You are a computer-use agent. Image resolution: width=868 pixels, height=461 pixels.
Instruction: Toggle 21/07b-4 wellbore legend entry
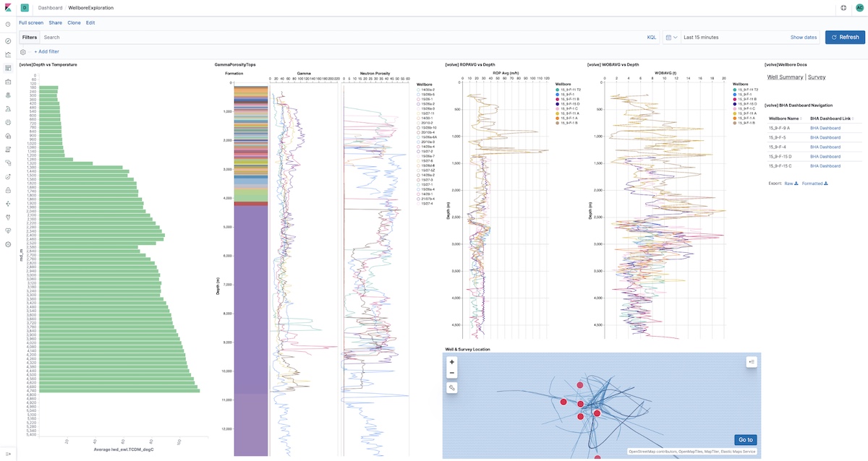tap(427, 199)
